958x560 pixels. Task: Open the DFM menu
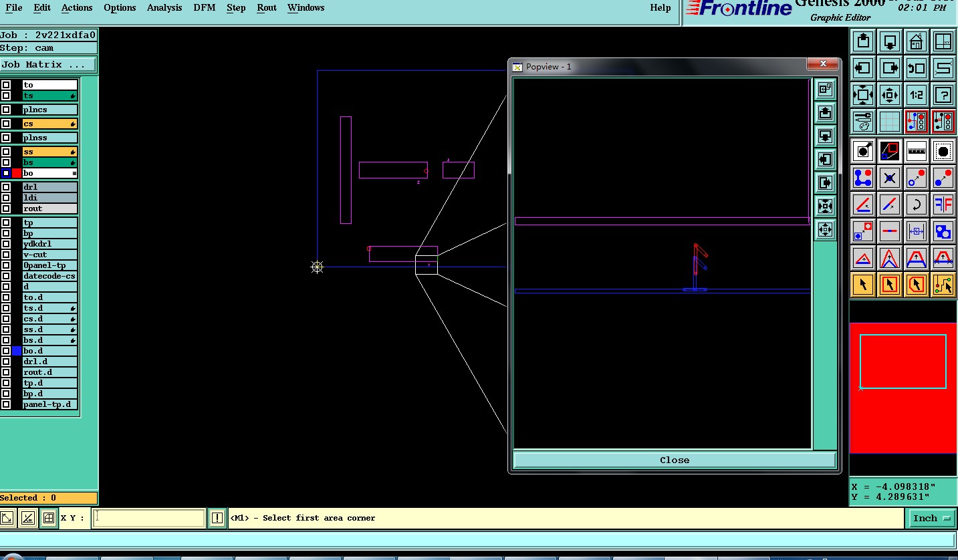coord(204,8)
